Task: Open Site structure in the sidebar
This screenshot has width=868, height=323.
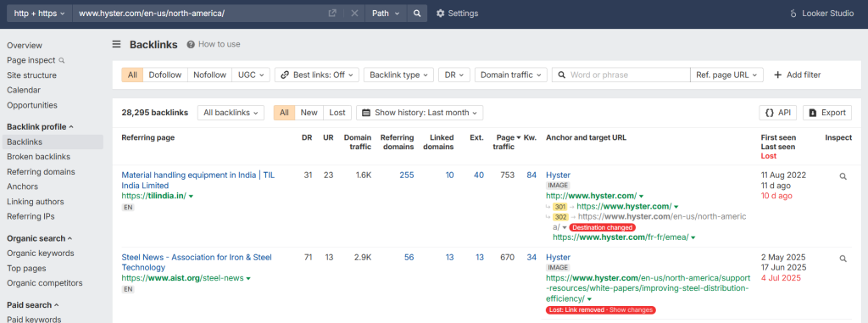Action: pyautogui.click(x=31, y=75)
